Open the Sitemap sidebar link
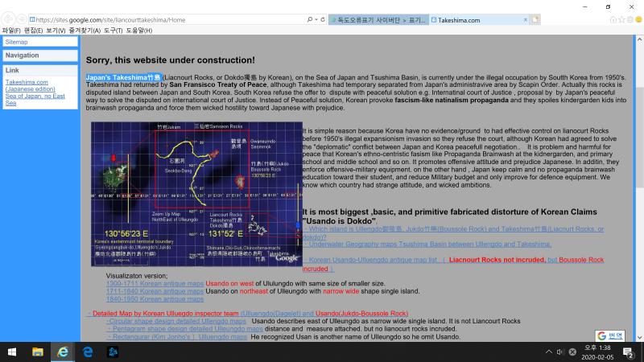644x362 pixels. pos(16,41)
